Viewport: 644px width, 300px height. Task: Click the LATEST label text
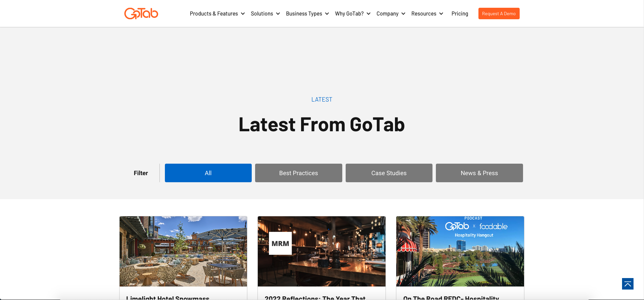[x=322, y=100]
